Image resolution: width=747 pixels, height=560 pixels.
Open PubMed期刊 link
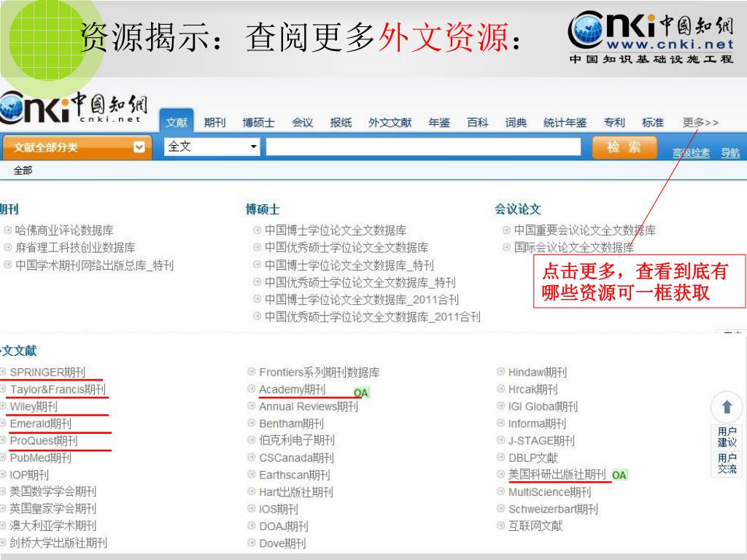tap(41, 458)
